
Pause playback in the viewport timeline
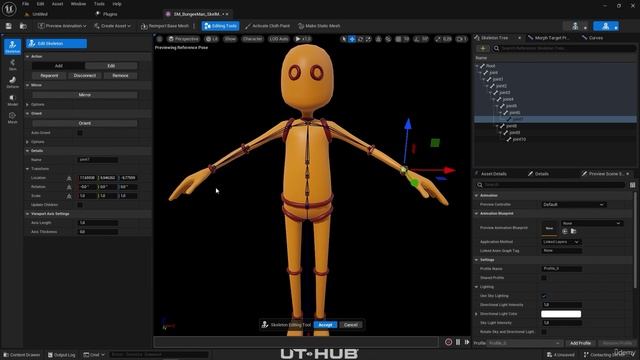point(458,342)
